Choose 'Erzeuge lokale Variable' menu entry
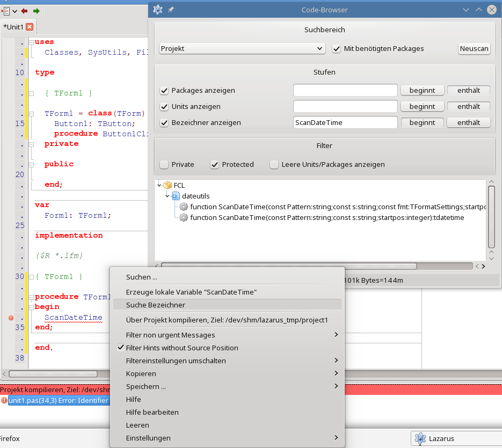This screenshot has width=502, height=448. click(x=191, y=292)
